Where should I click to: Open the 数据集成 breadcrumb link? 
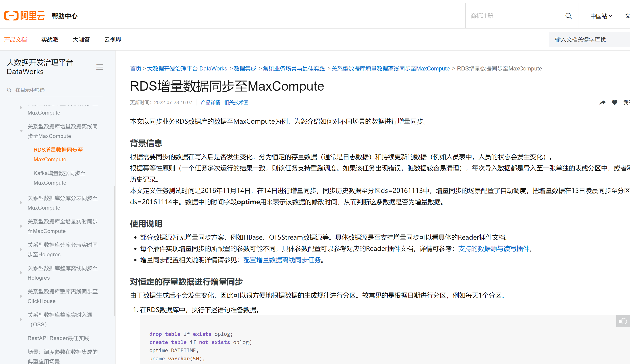point(245,68)
